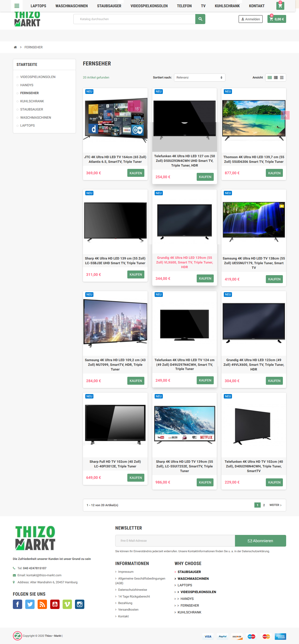Viewport: 299px width, 644px height.
Task: Click the PayPal payment icon
Action: [x=223, y=636]
